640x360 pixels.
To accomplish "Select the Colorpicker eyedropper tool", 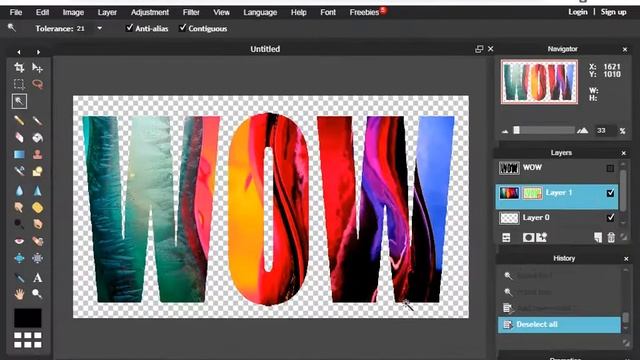I will click(19, 278).
